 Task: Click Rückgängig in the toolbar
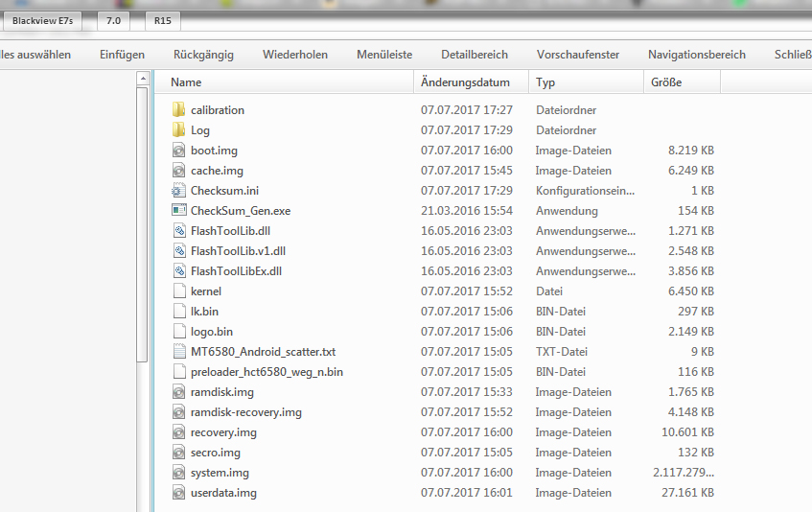[203, 55]
